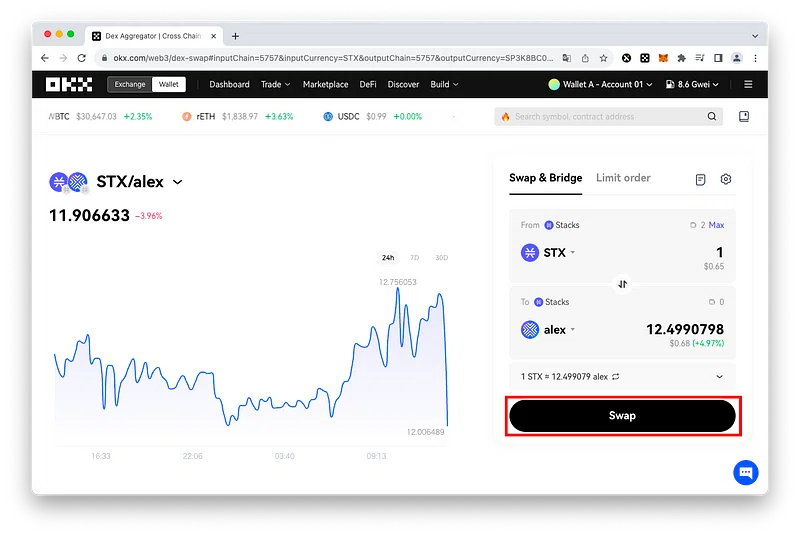Click the To amount 12.4990798
Screen dimensions: 800x537
coord(685,329)
